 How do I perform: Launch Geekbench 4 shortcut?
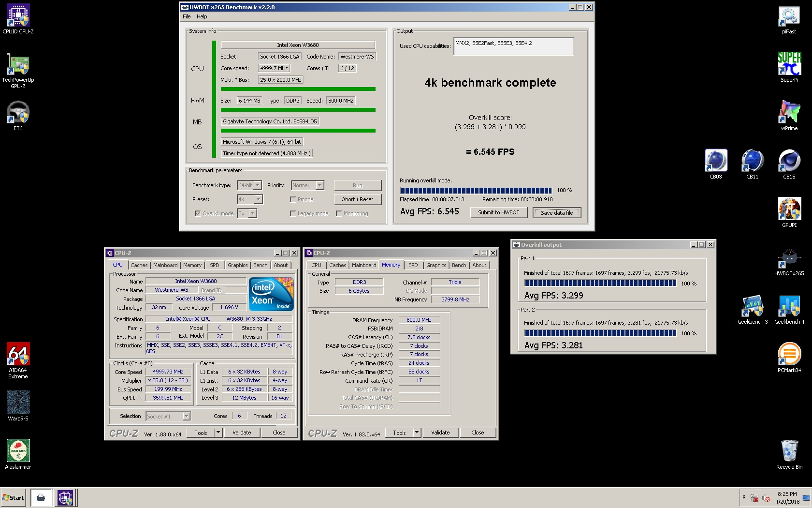789,310
